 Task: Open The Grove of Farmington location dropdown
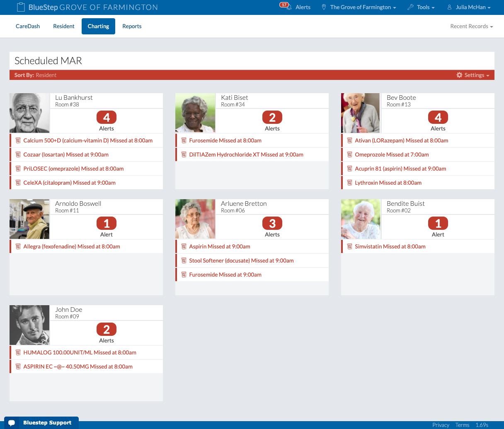[359, 7]
